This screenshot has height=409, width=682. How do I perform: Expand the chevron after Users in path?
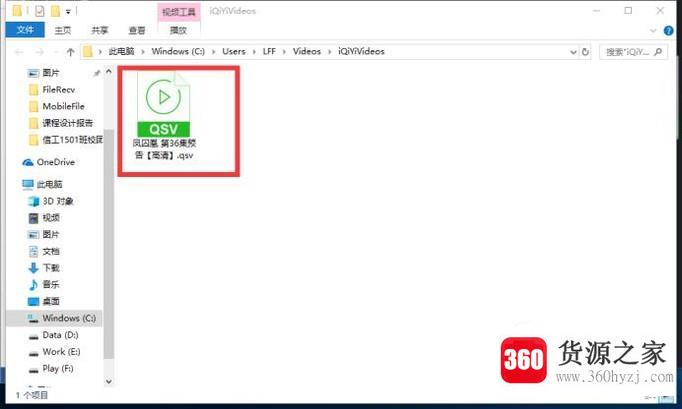(254, 52)
